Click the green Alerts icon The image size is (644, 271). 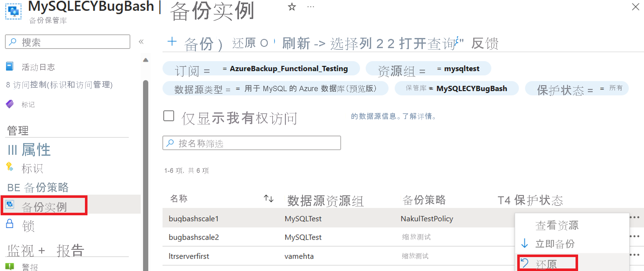[x=10, y=266]
